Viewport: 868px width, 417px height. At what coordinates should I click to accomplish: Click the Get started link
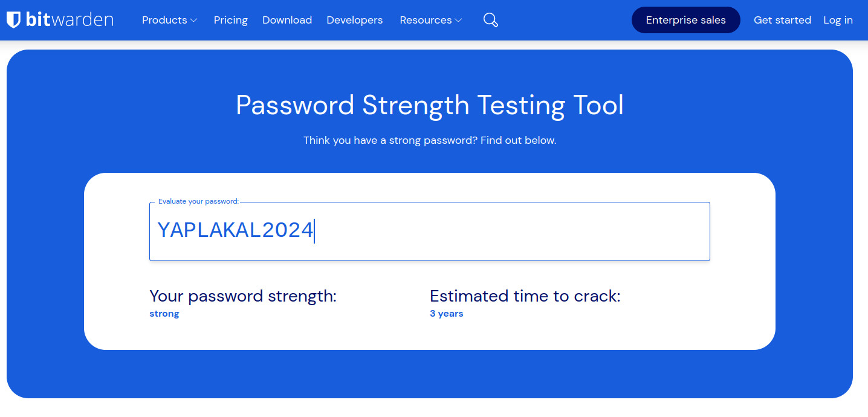point(782,20)
